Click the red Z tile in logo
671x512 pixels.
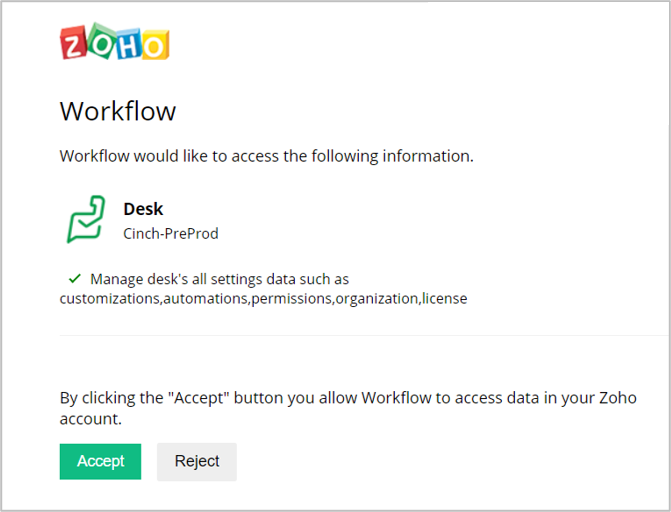[x=75, y=45]
